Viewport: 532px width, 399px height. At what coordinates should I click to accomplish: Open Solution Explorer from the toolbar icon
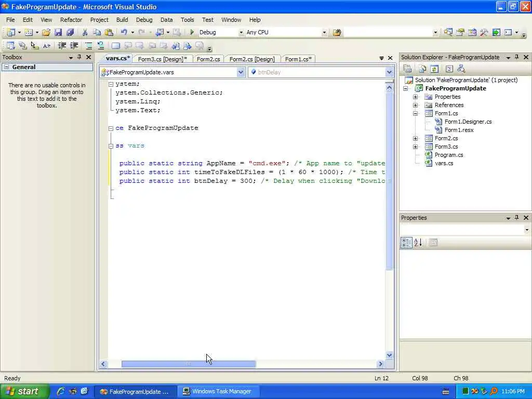448,32
